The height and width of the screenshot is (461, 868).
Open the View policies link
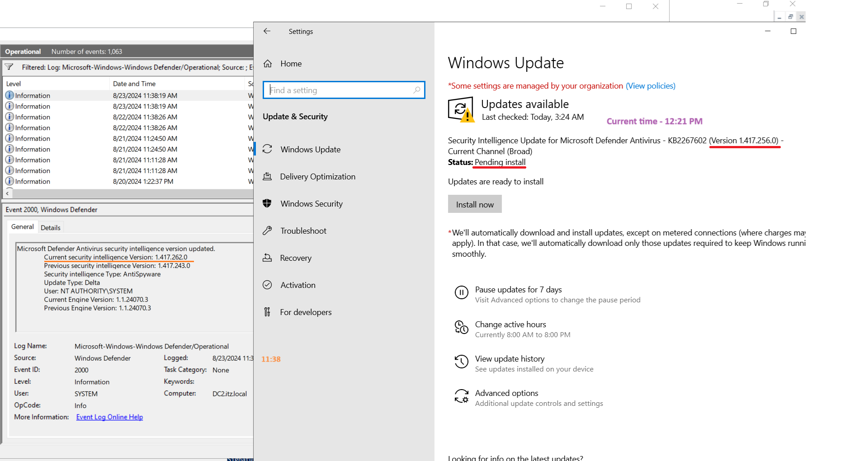coord(650,86)
